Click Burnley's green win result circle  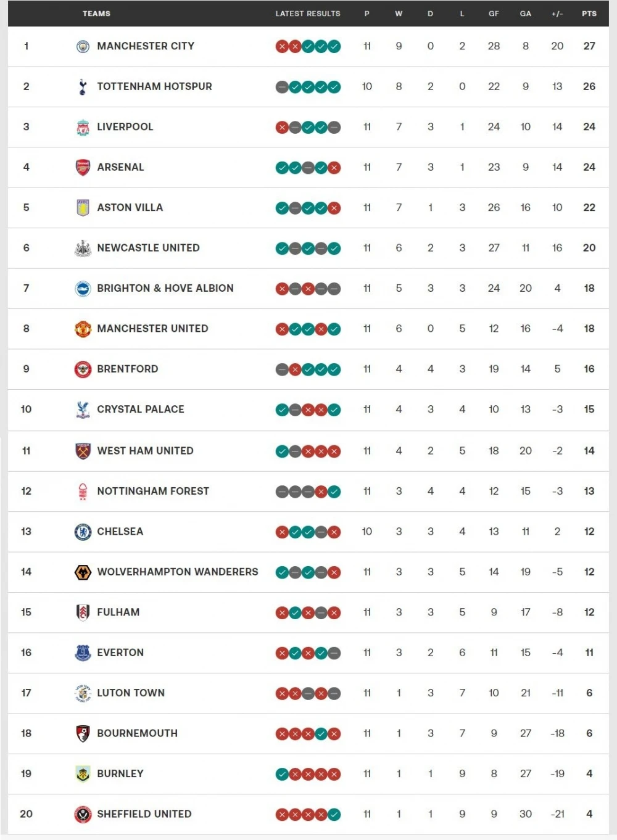[282, 774]
